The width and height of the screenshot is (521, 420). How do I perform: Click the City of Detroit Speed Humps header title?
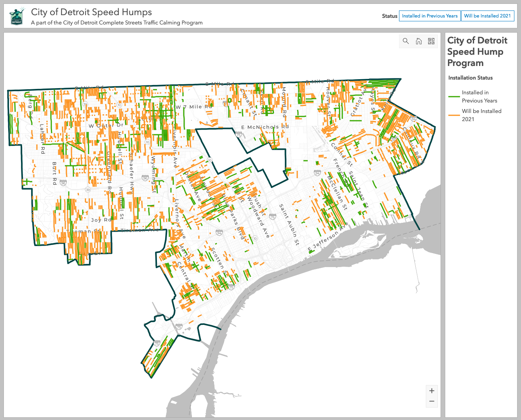coord(91,12)
